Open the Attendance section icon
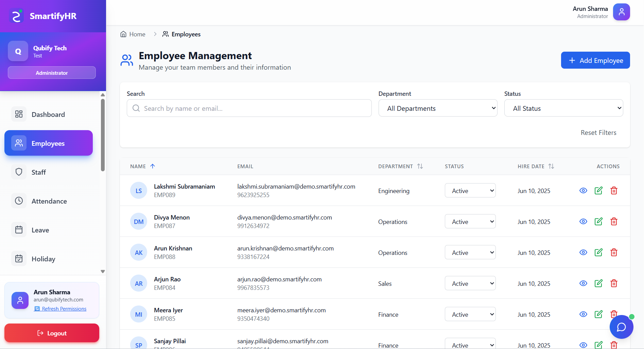The image size is (644, 349). click(x=19, y=201)
